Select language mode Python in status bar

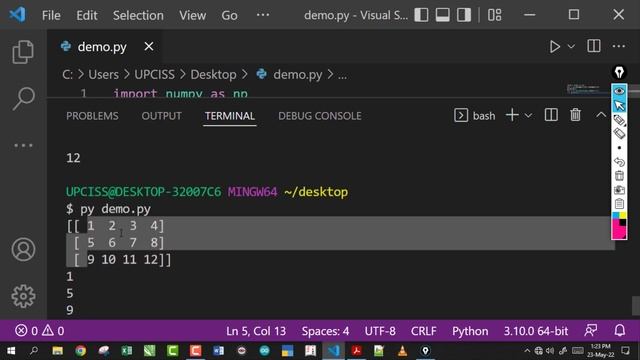470,331
